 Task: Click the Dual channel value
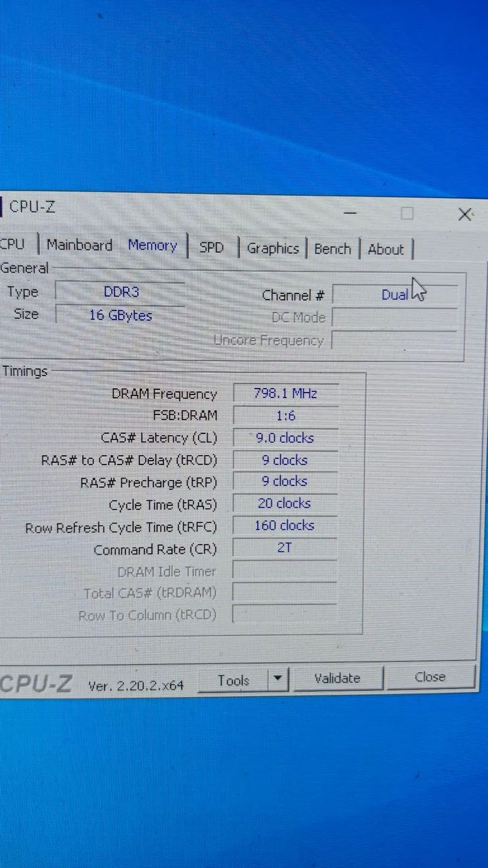394,295
